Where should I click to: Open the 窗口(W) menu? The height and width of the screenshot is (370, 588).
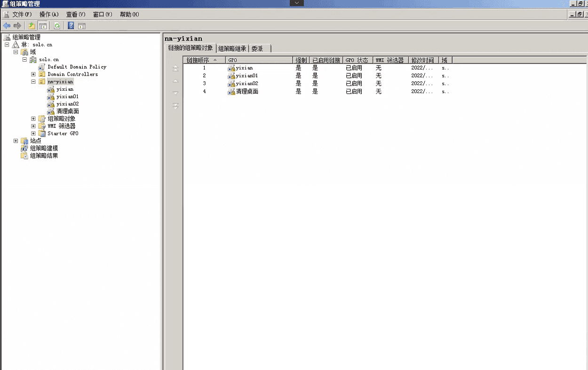103,15
